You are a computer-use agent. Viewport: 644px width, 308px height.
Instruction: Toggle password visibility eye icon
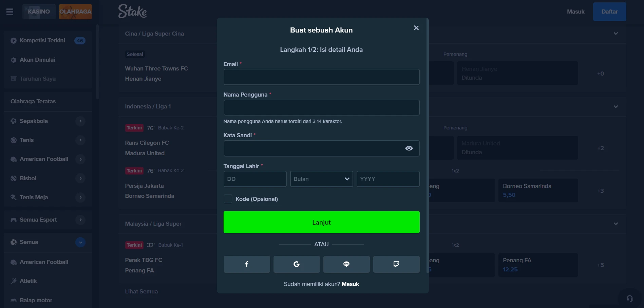pos(409,148)
